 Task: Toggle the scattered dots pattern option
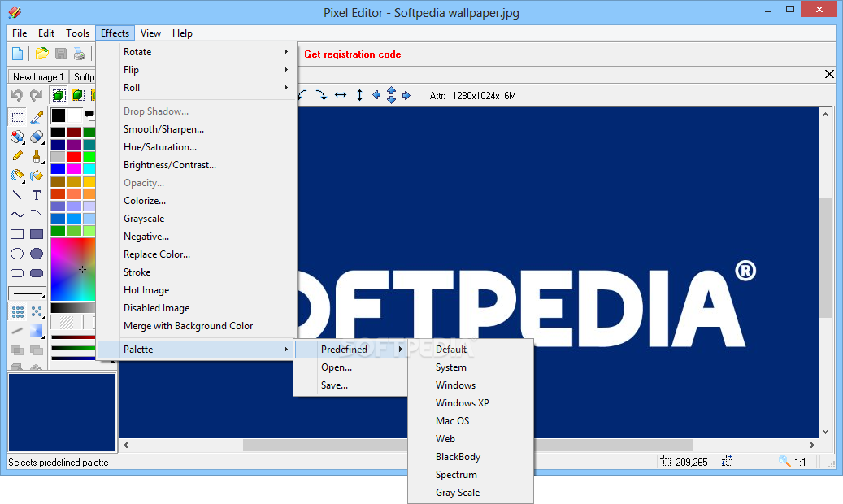37,311
